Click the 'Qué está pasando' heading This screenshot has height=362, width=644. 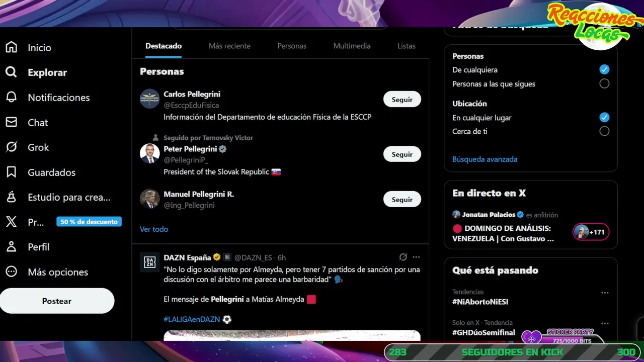tap(495, 270)
